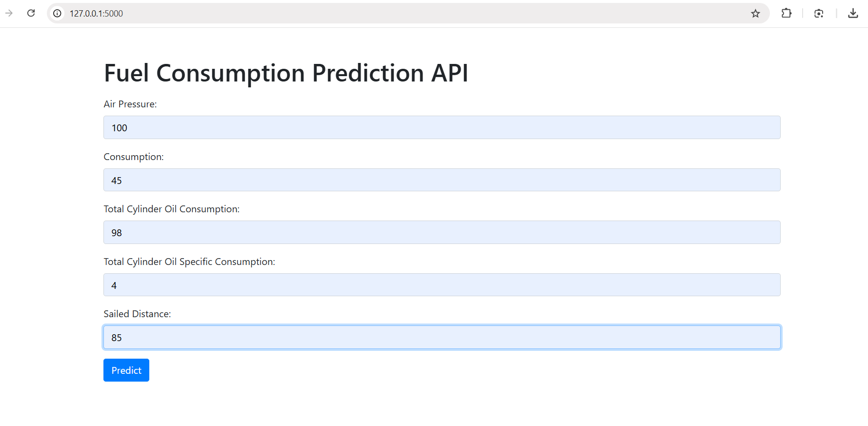Click the "Total Cylinder Oil Specific Consumption:" label
The height and width of the screenshot is (426, 868).
coord(189,262)
